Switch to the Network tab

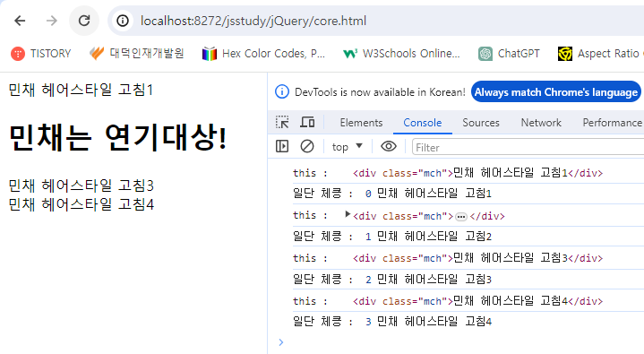tap(541, 123)
